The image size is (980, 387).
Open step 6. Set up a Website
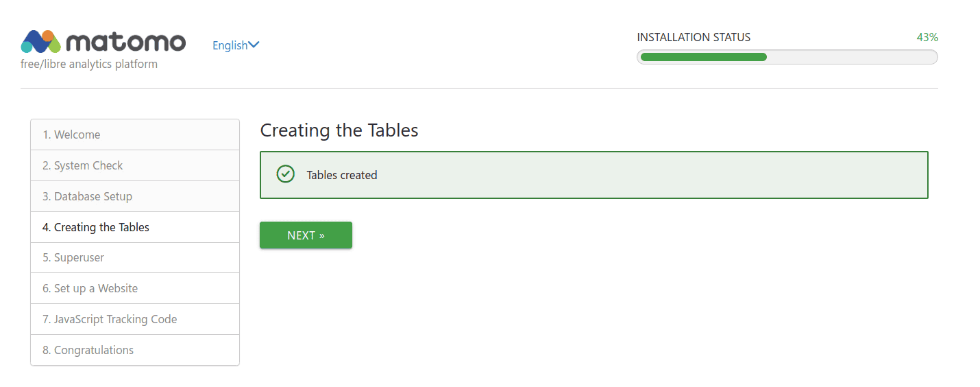click(135, 288)
